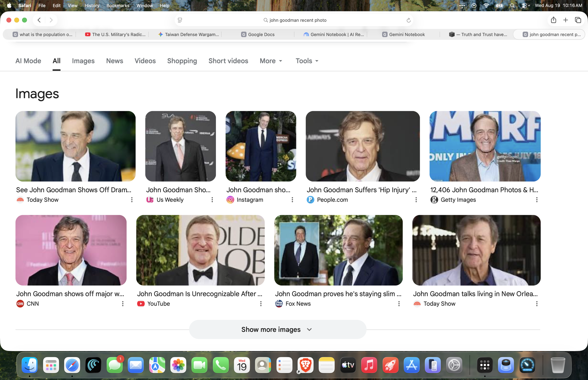Image resolution: width=588 pixels, height=380 pixels.
Task: Open the three-dot menu for Us Weekly result
Action: pyautogui.click(x=212, y=200)
